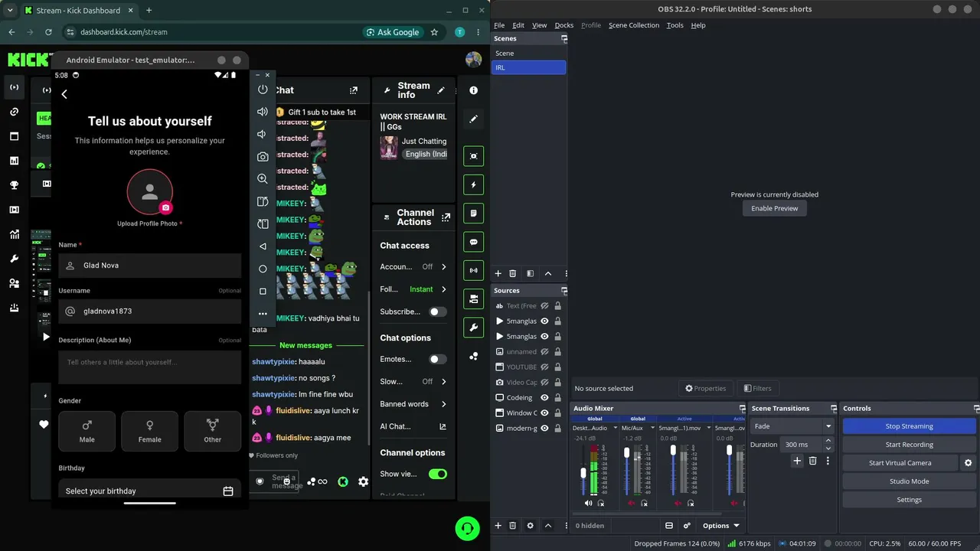Pop out the Channel Actions panel
Image resolution: width=980 pixels, height=551 pixels.
[x=446, y=217]
